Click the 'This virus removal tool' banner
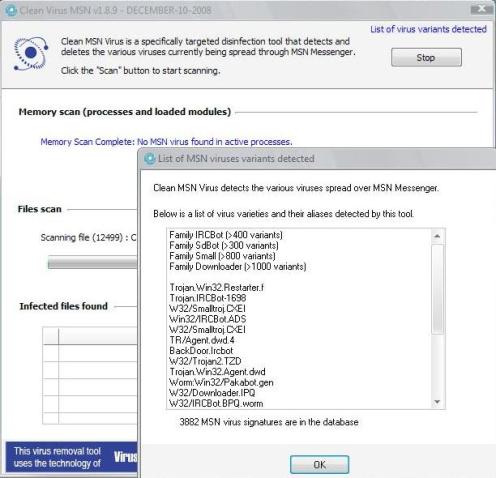496x478 pixels. coord(72,457)
